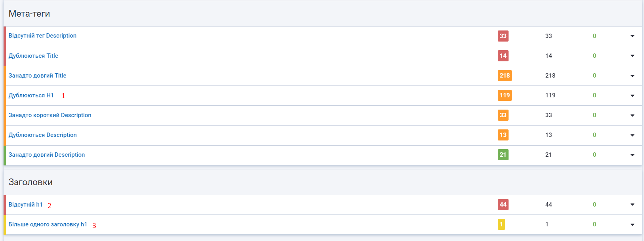
Task: Select the Дублюються H1 link
Action: point(31,95)
